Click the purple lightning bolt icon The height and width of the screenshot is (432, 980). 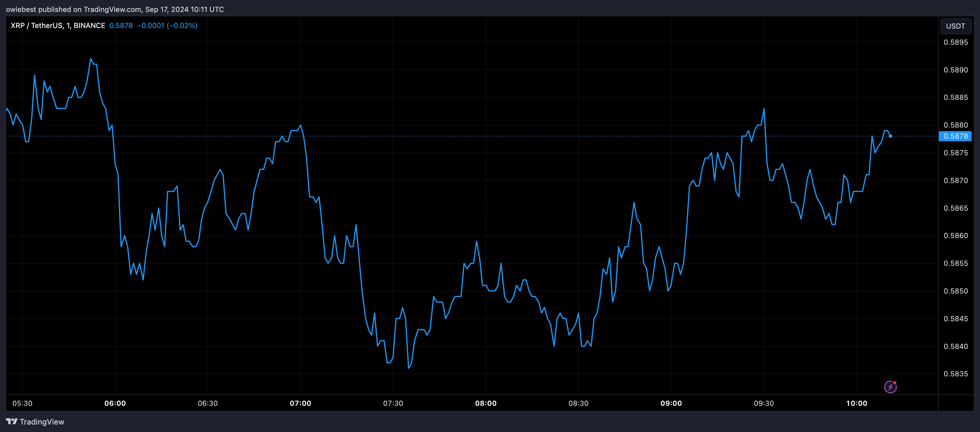coord(890,387)
